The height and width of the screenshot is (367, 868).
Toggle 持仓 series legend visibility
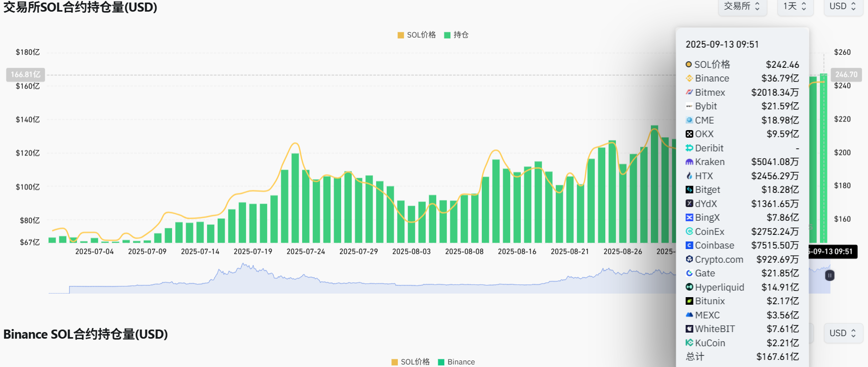[456, 35]
